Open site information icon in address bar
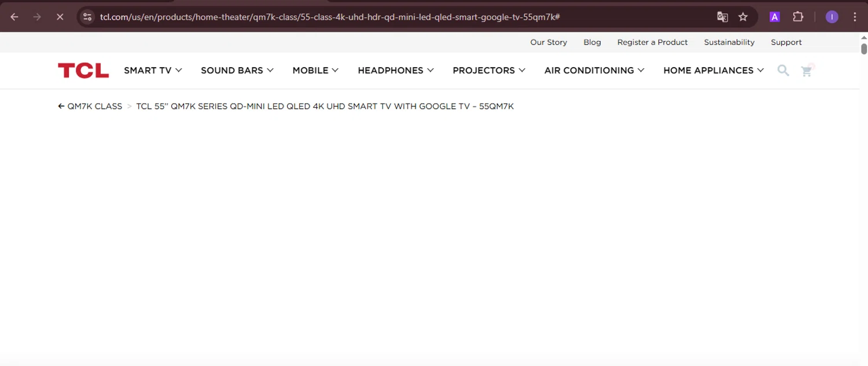Image resolution: width=868 pixels, height=366 pixels. [87, 17]
